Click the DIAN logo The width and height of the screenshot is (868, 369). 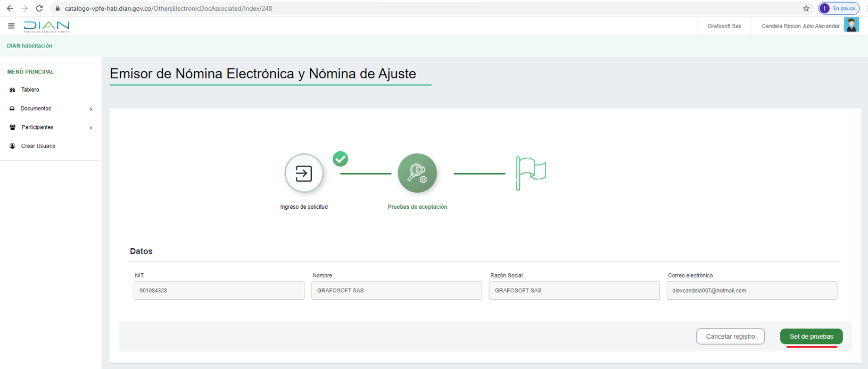(46, 27)
